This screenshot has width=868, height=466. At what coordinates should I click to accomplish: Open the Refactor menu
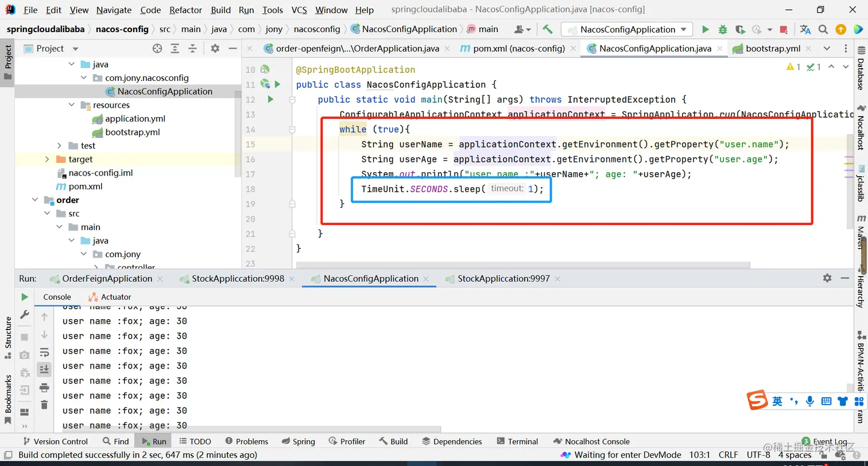coord(186,10)
